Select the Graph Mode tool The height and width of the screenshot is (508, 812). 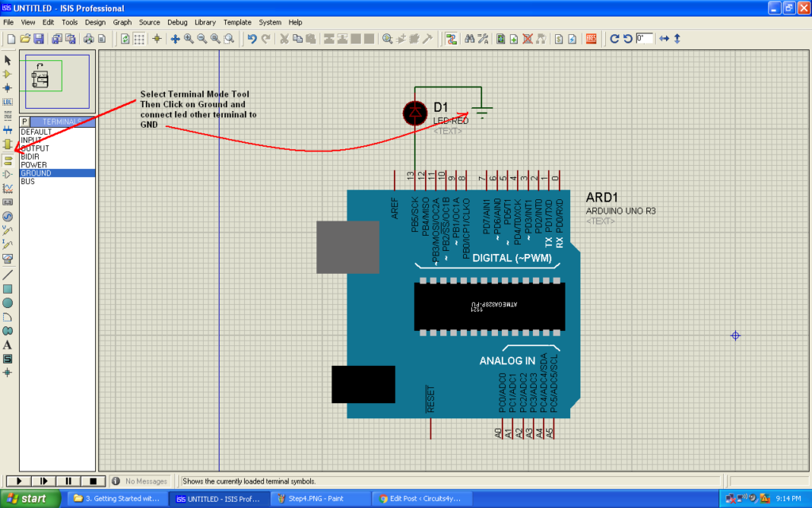[7, 189]
